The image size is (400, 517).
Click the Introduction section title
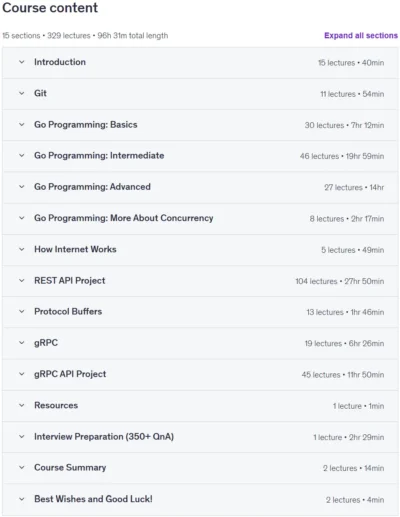[x=60, y=62]
